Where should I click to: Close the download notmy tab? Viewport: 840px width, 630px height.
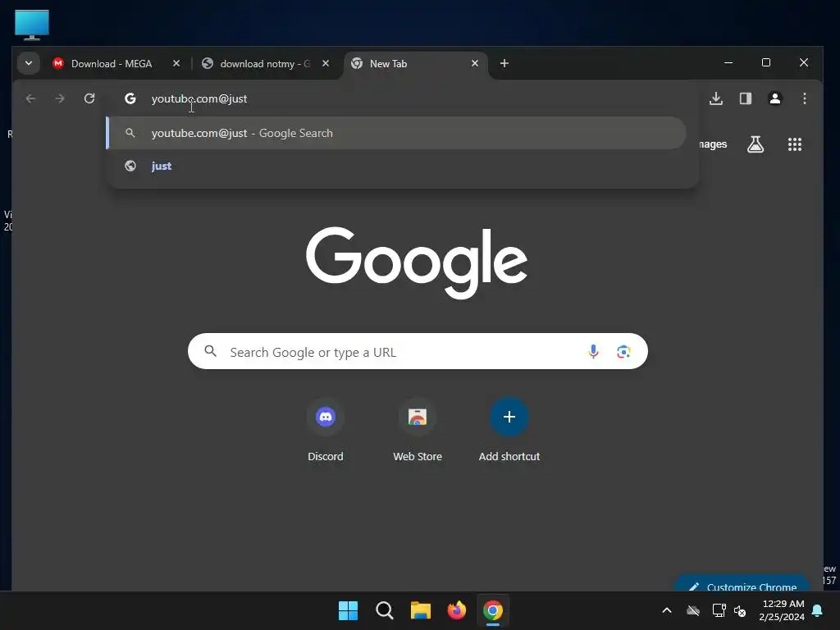[326, 63]
